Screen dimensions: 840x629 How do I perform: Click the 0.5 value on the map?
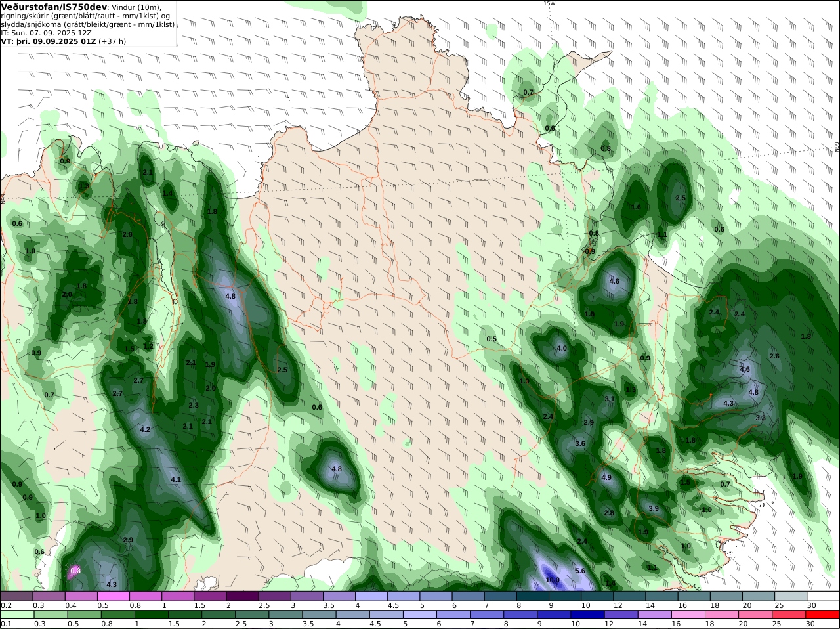pyautogui.click(x=492, y=339)
